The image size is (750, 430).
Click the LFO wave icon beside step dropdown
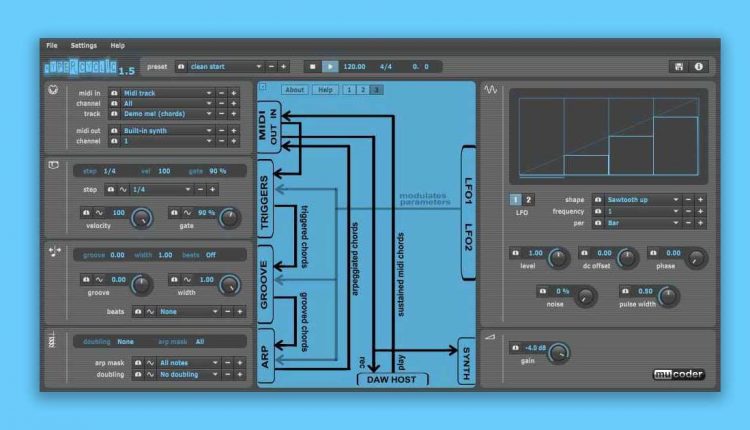pyautogui.click(x=123, y=189)
